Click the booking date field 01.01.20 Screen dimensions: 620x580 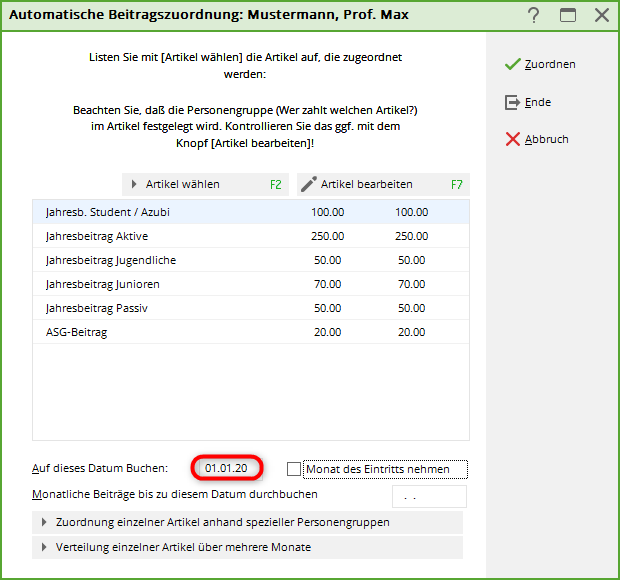[x=228, y=468]
